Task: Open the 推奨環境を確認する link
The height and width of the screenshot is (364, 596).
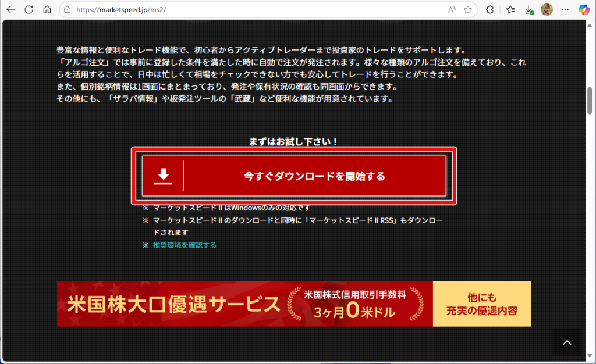Action: click(x=185, y=245)
